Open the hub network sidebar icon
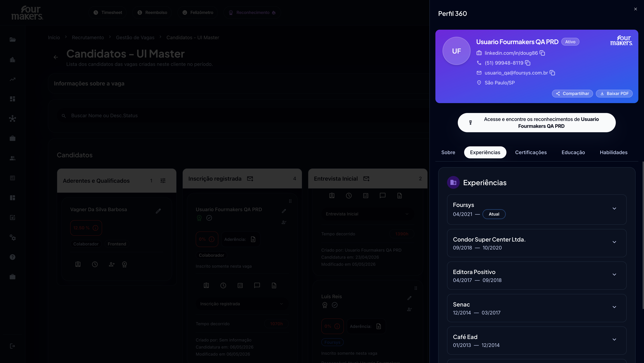This screenshot has width=644, height=363. tap(13, 119)
